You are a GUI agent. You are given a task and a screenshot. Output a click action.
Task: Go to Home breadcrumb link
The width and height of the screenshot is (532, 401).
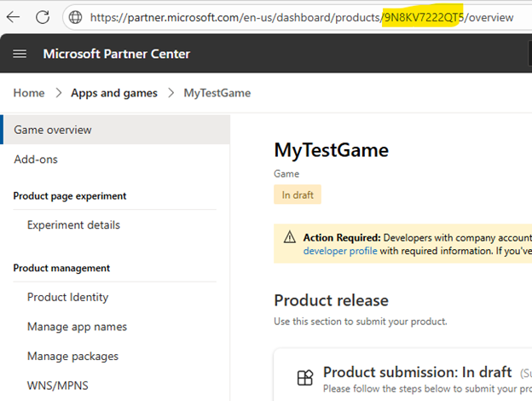point(29,93)
